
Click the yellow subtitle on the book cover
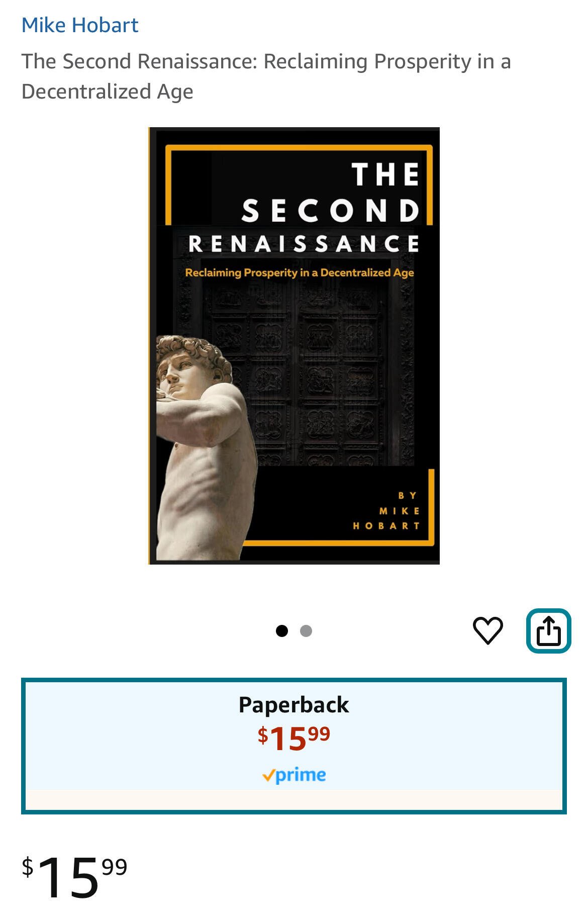tap(300, 272)
